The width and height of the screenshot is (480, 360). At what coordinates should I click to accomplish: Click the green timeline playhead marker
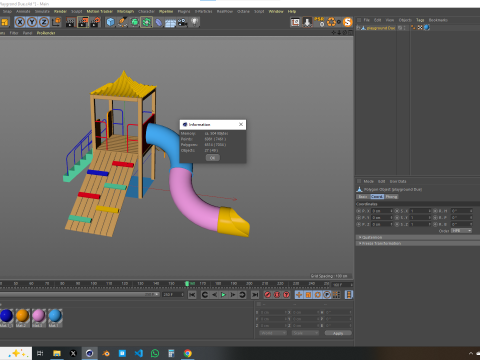click(x=187, y=284)
